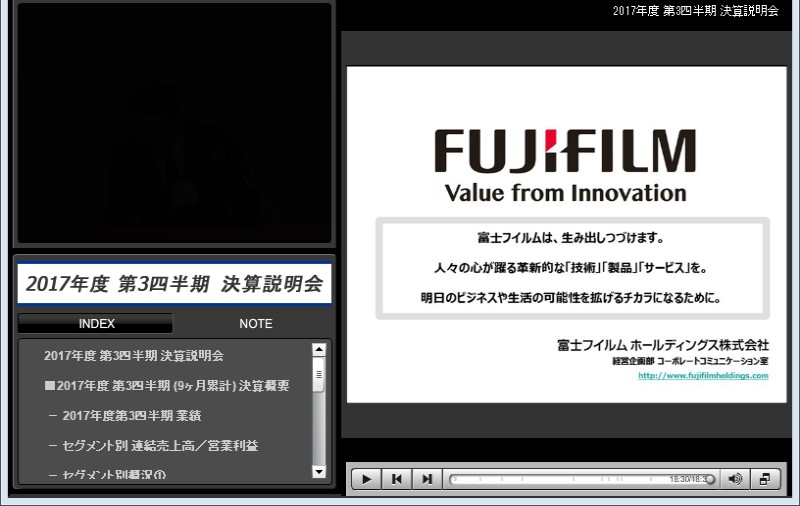Image resolution: width=800 pixels, height=506 pixels.
Task: Click the index list scroll up arrow
Action: click(319, 349)
